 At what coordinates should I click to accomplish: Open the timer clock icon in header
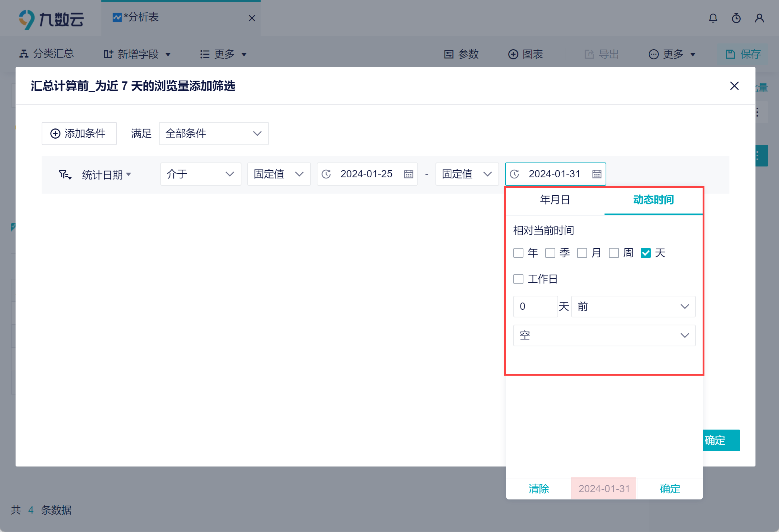pyautogui.click(x=736, y=18)
